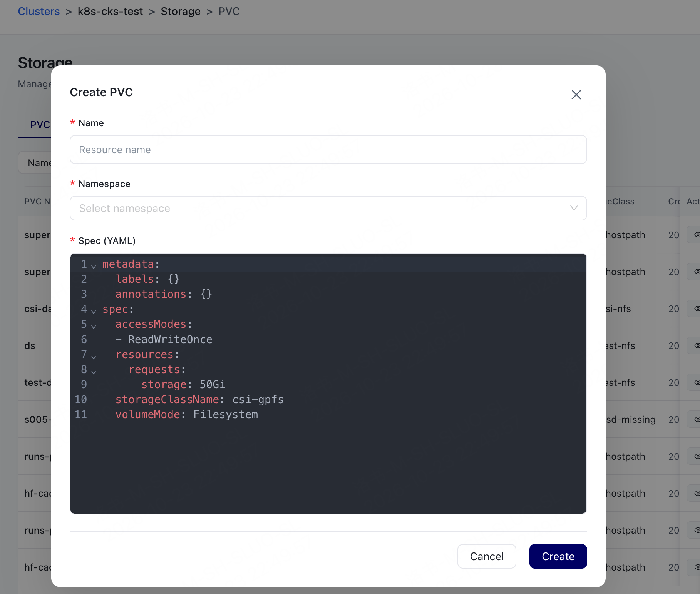Click line number 11 in the editor gutter
700x594 pixels.
pos(81,414)
